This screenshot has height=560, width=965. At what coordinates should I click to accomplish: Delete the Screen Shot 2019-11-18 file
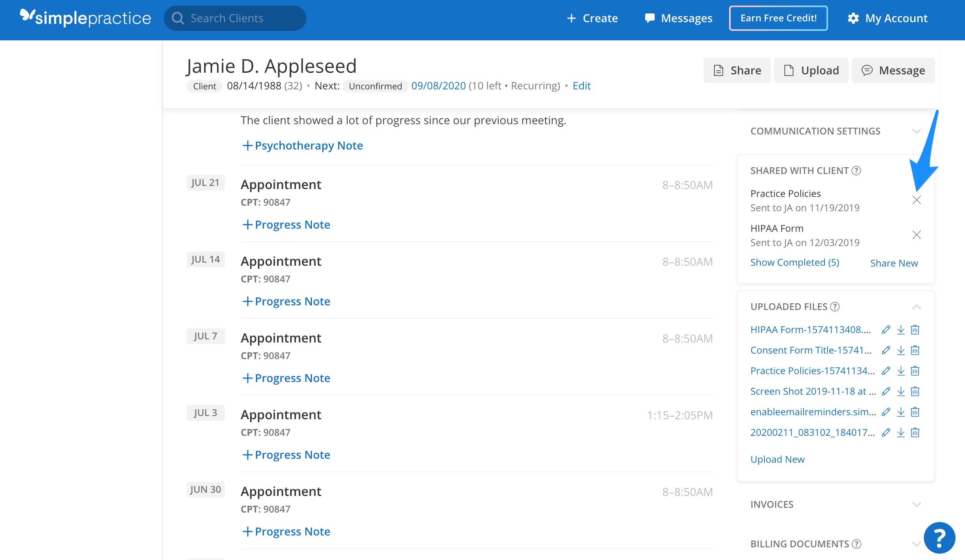tap(916, 391)
